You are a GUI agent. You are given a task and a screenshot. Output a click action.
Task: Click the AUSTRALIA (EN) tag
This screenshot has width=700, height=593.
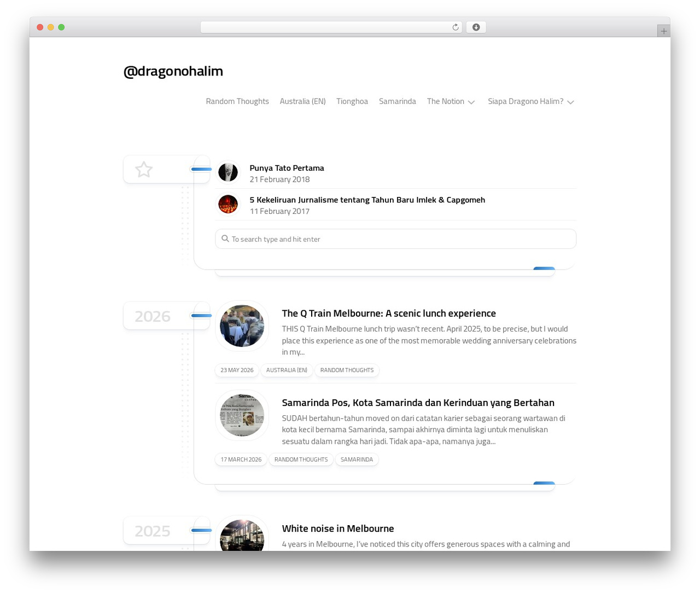pos(287,370)
